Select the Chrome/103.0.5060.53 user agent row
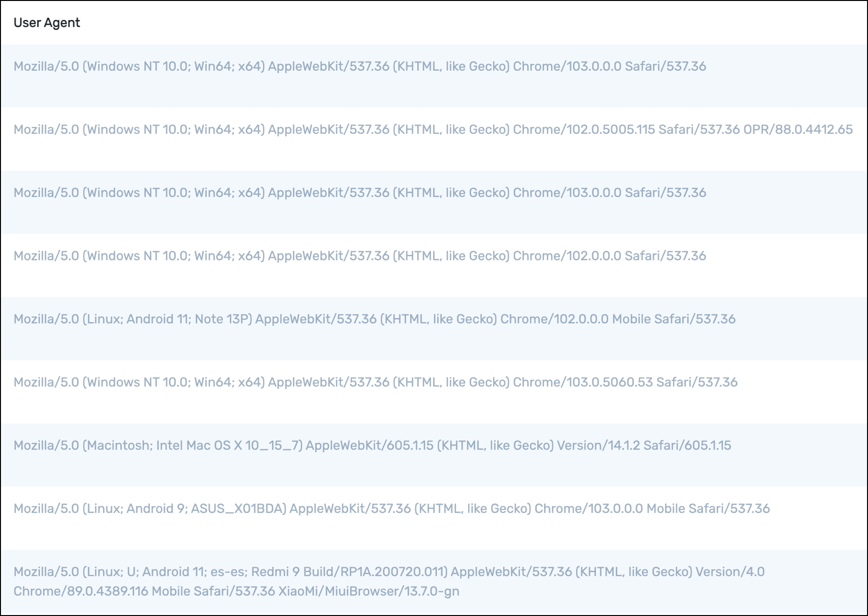Viewport: 868px width, 616px height. tap(434, 392)
